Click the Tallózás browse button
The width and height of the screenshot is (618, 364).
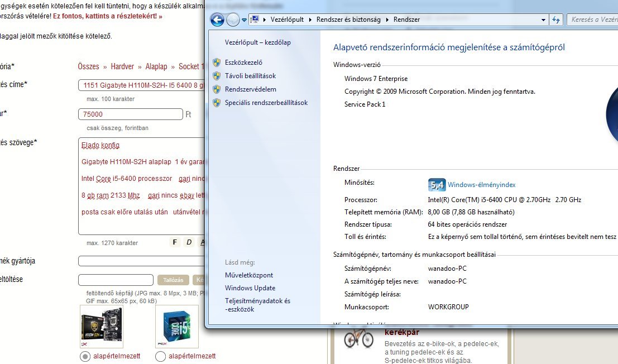173,280
